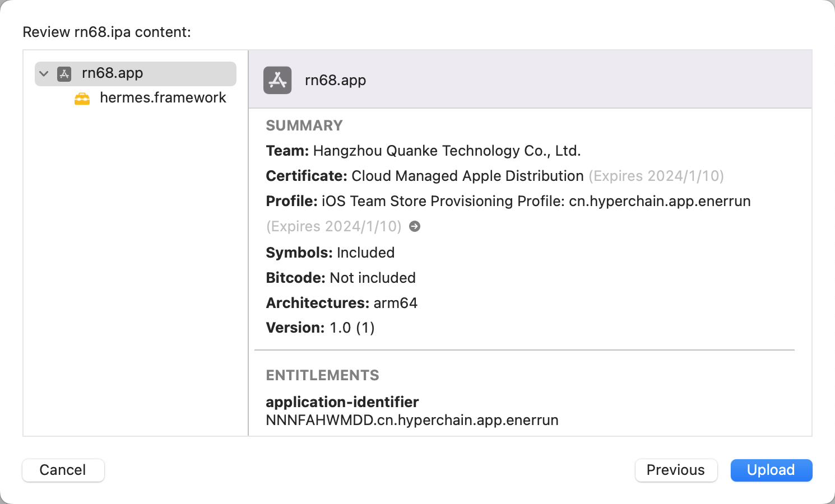
Task: Select hermes.framework in the file tree
Action: 163,98
